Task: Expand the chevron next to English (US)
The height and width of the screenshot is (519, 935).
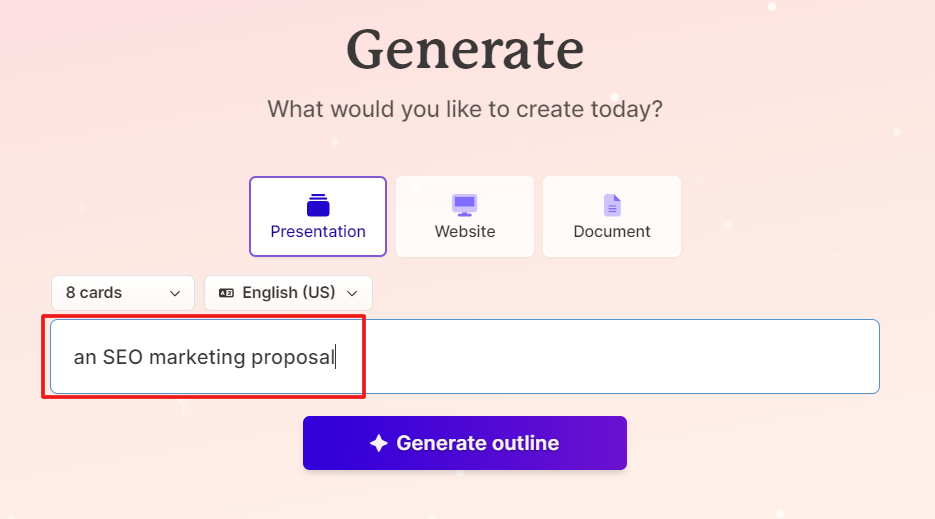Action: coord(352,294)
